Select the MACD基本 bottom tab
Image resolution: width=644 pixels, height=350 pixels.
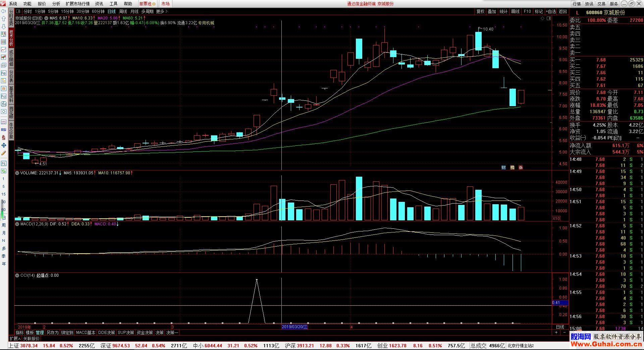coord(86,333)
